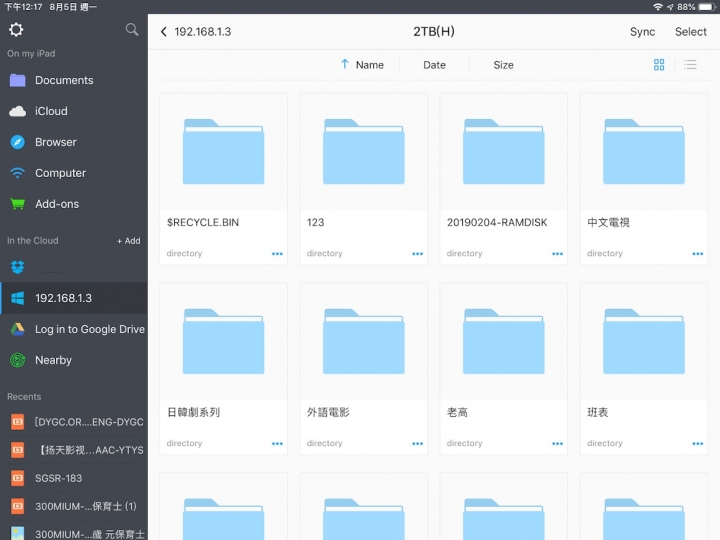Tap the Sync button
The image size is (720, 540).
tap(642, 32)
